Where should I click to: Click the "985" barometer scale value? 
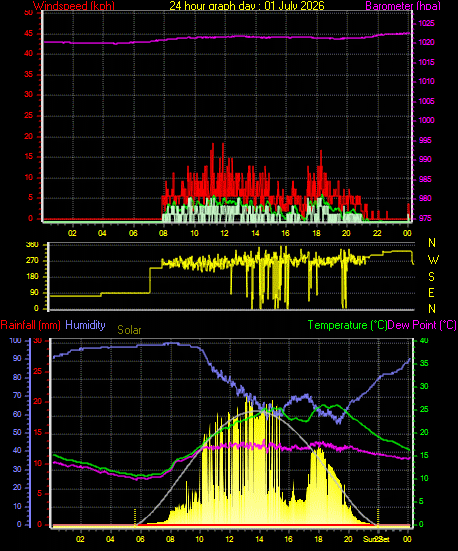(425, 179)
